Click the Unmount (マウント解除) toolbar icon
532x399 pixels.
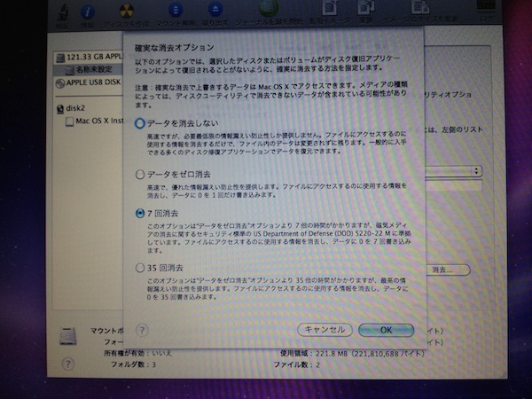176,10
